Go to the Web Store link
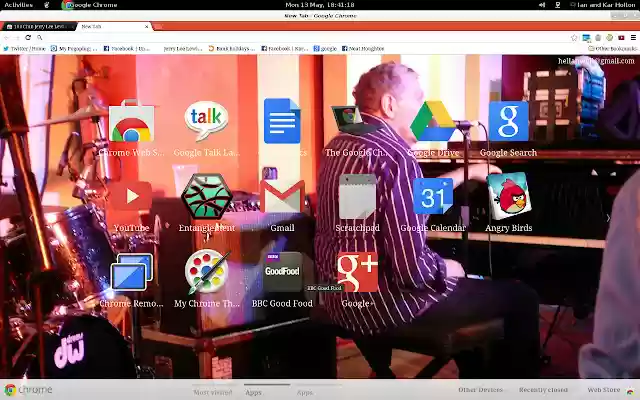 [604, 390]
